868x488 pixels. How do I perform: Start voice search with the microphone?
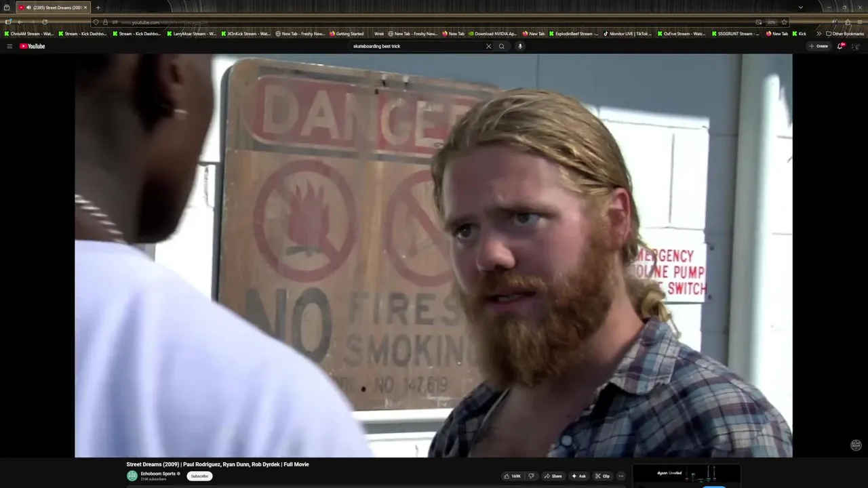coord(520,46)
